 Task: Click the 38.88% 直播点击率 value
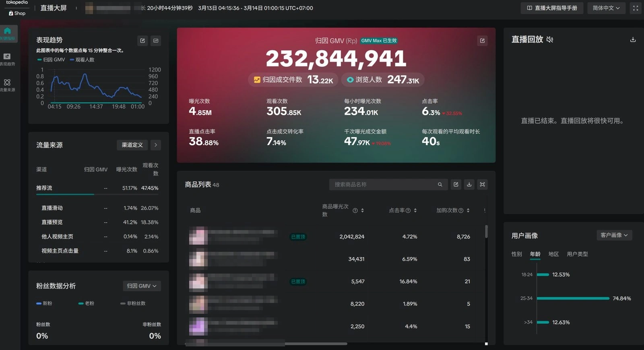click(x=204, y=142)
